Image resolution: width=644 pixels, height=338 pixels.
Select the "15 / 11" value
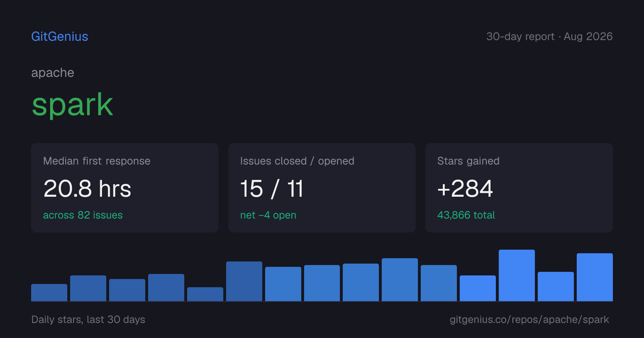tap(272, 188)
